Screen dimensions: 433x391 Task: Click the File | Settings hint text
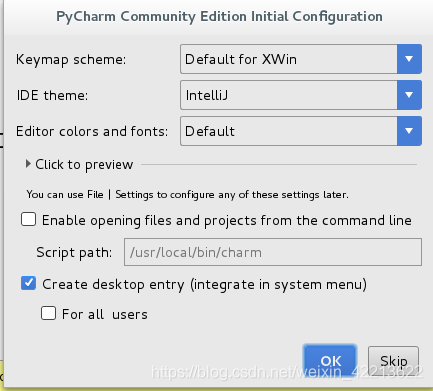tap(187, 194)
